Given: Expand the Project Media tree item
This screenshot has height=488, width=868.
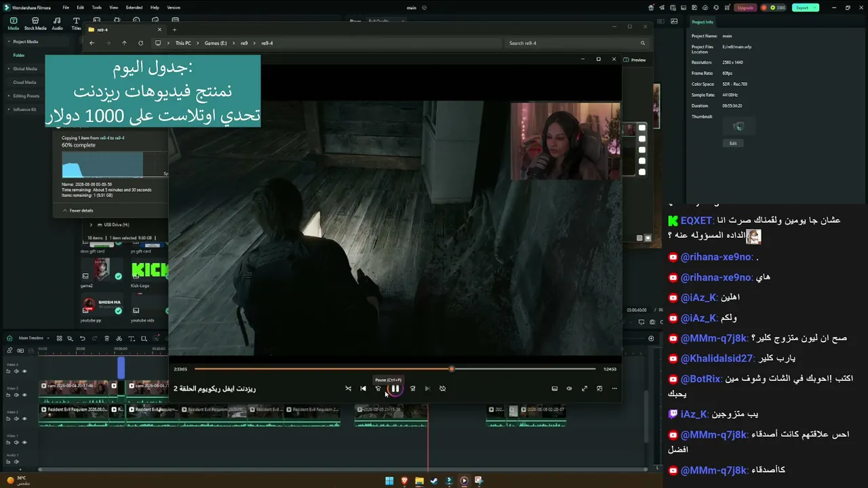Looking at the screenshot, I should (9, 42).
